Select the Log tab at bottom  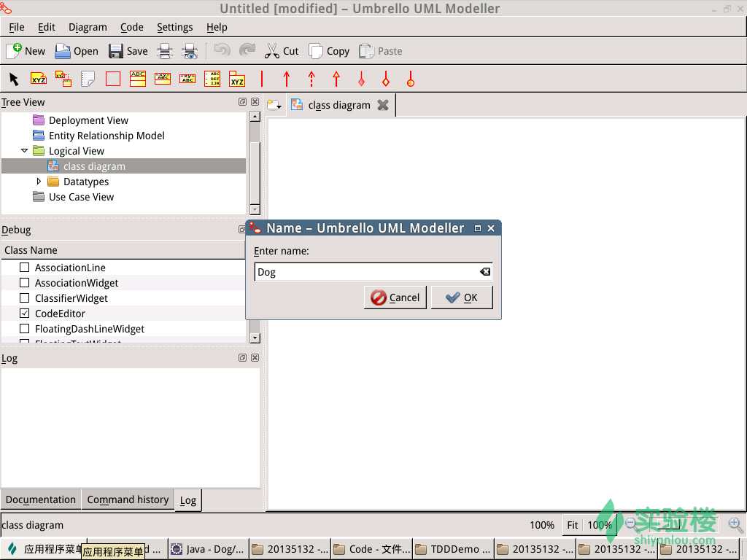tap(187, 500)
